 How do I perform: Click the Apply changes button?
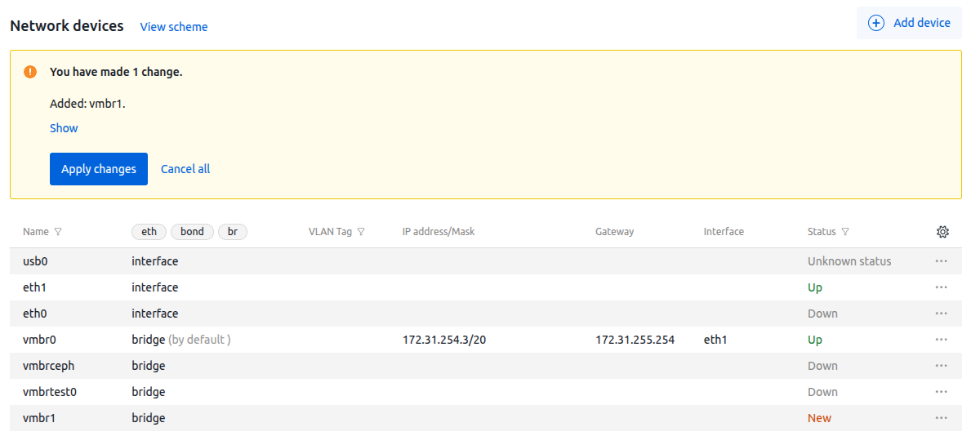[99, 169]
